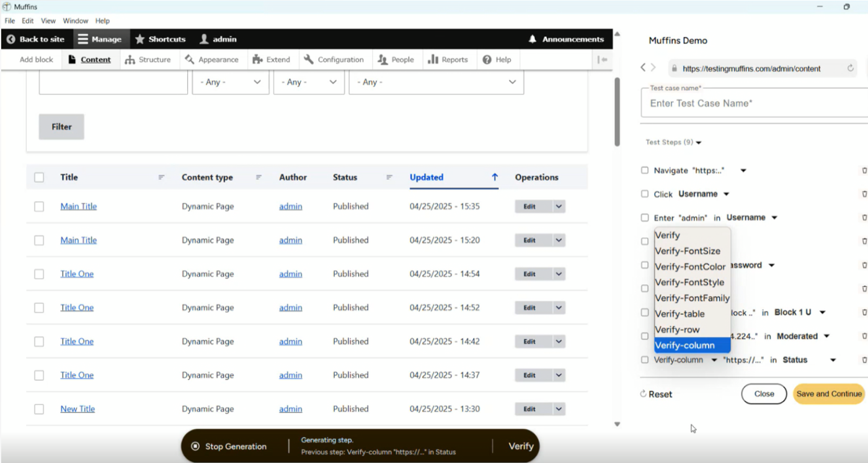Choose Verify-FontColor from the verify options

point(690,266)
